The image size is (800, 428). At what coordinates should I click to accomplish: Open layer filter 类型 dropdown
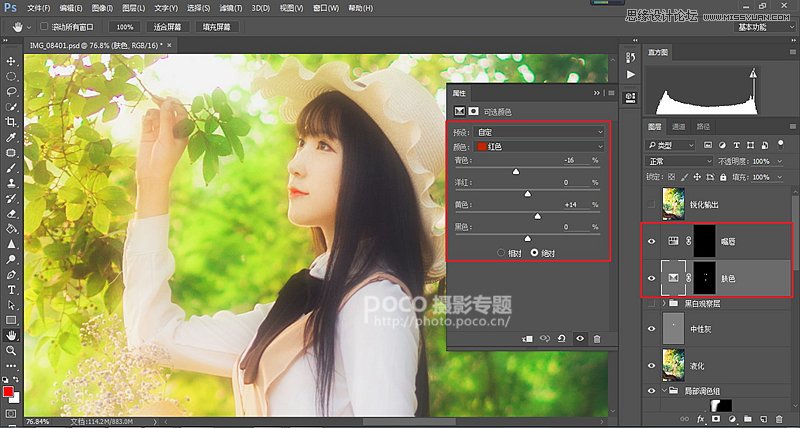pyautogui.click(x=670, y=145)
